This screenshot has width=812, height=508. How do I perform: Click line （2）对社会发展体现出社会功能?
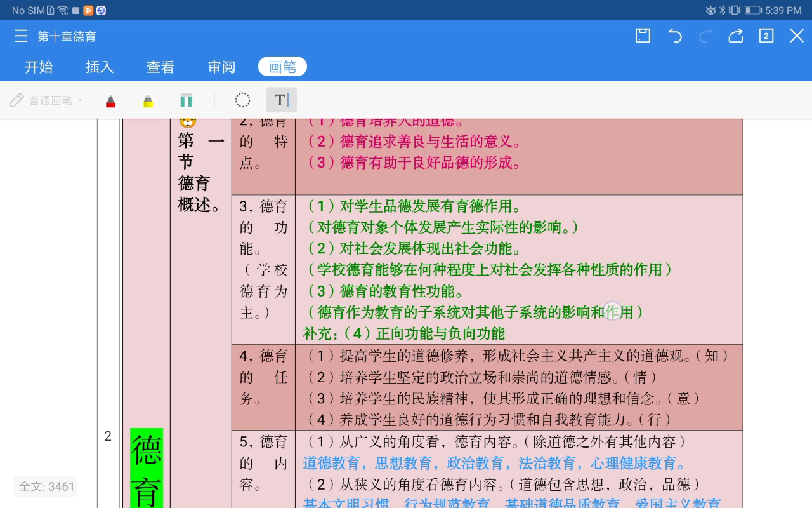pyautogui.click(x=412, y=248)
